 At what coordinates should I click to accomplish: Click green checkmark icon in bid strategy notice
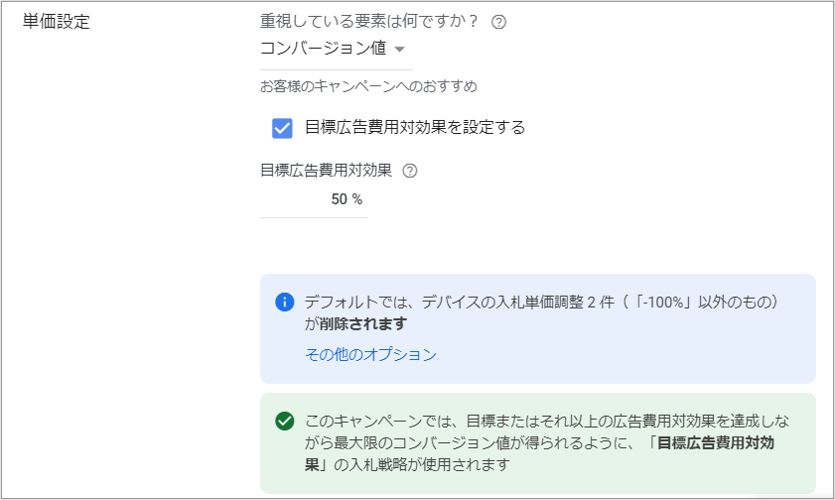(x=285, y=421)
